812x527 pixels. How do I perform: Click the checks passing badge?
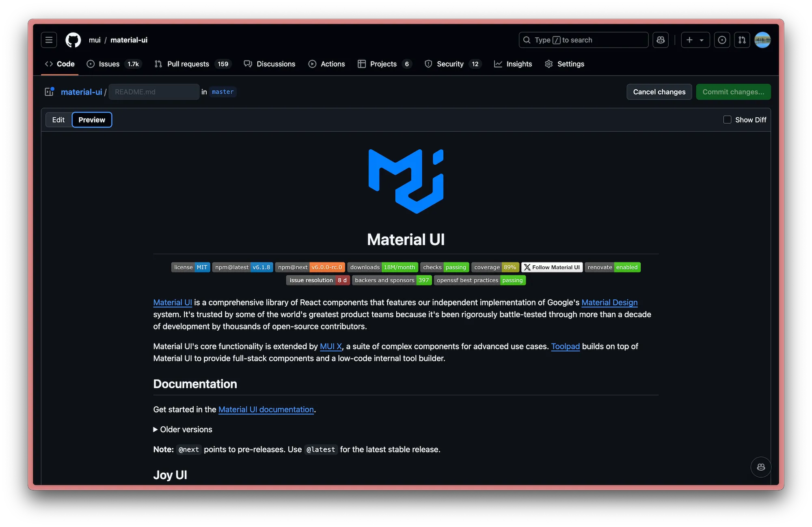(x=445, y=267)
